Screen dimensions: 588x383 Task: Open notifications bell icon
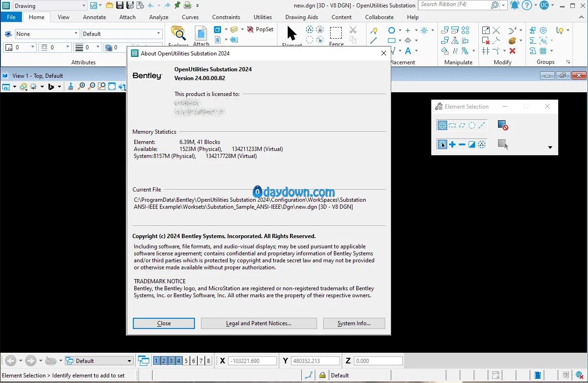click(x=514, y=6)
